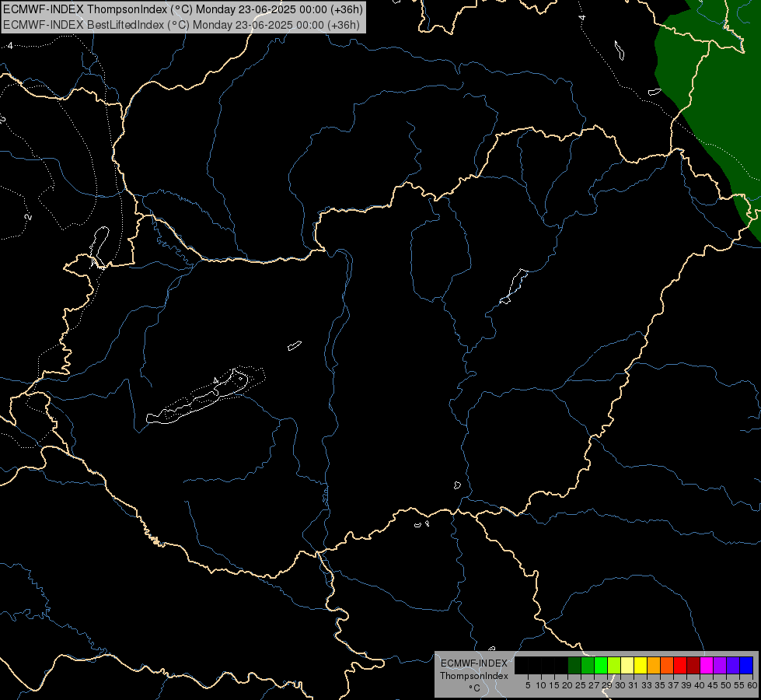
Task: Click the contour label '4' beside Lake Balaton
Action: tap(216, 380)
